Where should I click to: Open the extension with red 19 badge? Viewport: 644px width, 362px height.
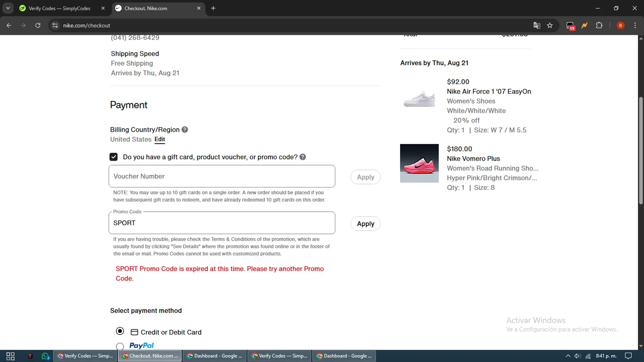(570, 26)
